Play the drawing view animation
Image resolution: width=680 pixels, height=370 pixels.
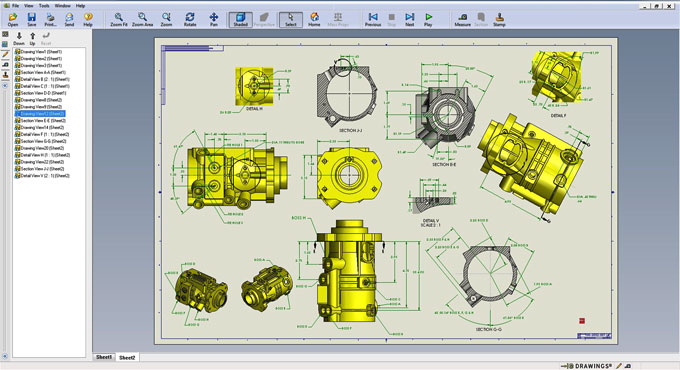428,20
